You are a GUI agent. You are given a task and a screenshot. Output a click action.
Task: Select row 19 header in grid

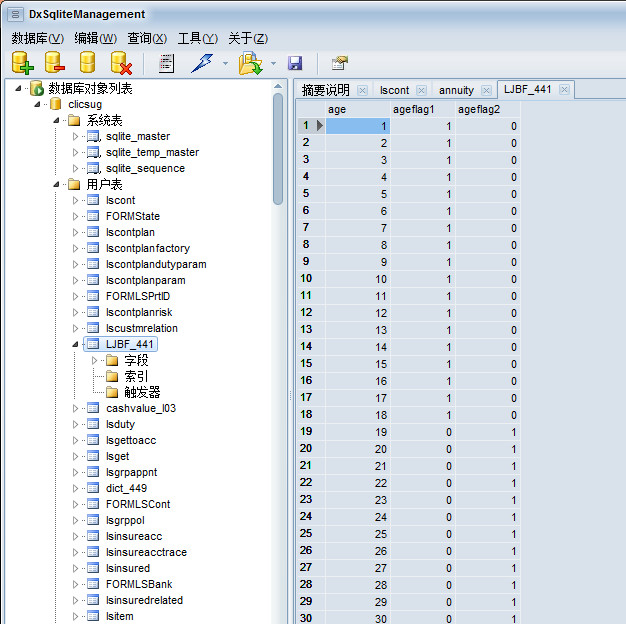pos(311,432)
